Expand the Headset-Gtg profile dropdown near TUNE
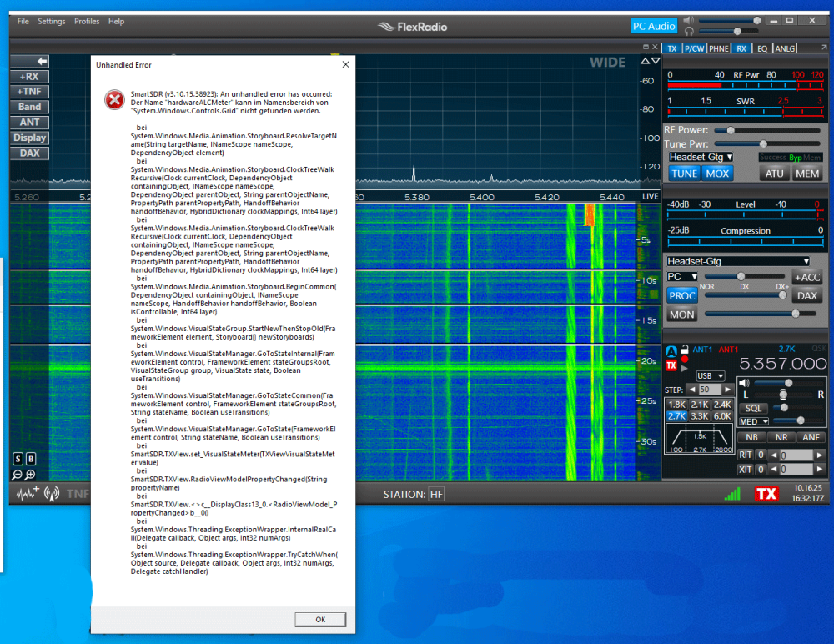 point(701,157)
